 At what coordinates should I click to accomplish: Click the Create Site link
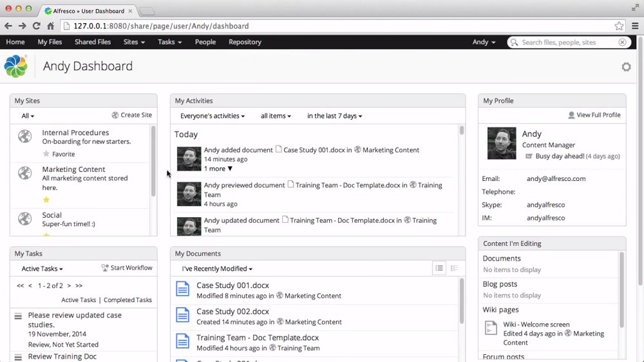pyautogui.click(x=132, y=115)
